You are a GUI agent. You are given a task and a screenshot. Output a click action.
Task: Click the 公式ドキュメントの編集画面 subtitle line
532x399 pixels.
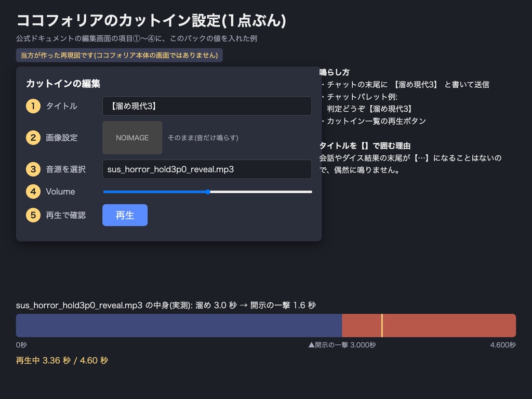tap(137, 38)
